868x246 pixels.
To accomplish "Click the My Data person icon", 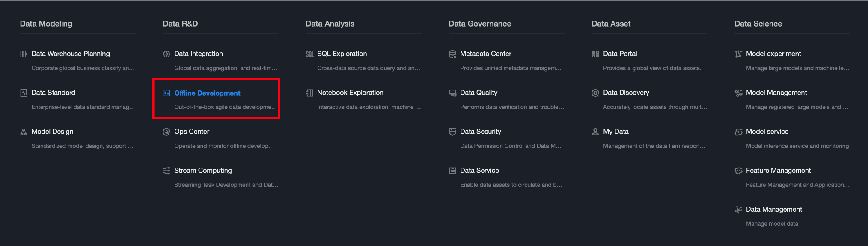I will point(595,132).
